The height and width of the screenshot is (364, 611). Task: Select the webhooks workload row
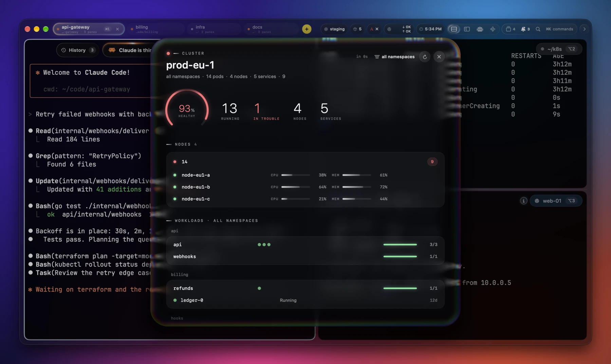(305, 256)
